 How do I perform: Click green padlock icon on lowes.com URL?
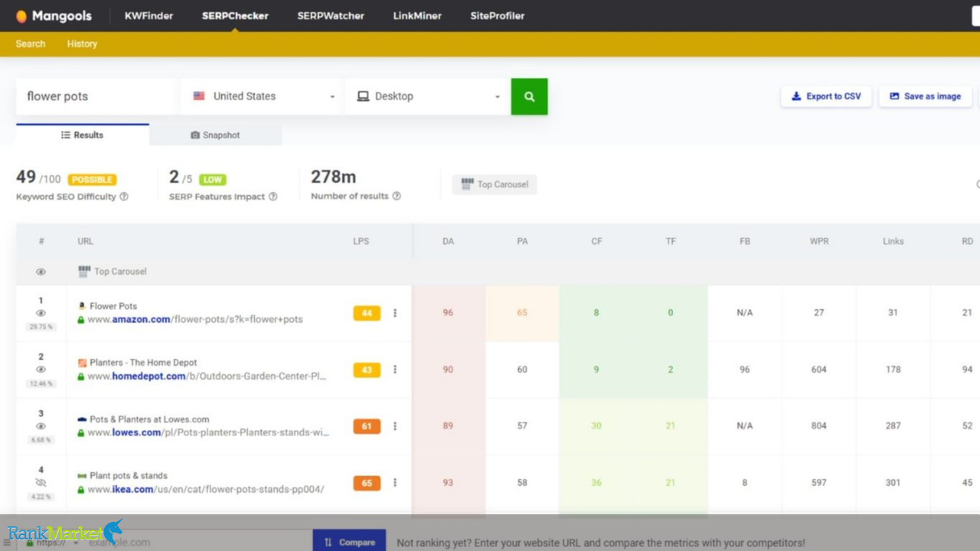click(x=81, y=433)
